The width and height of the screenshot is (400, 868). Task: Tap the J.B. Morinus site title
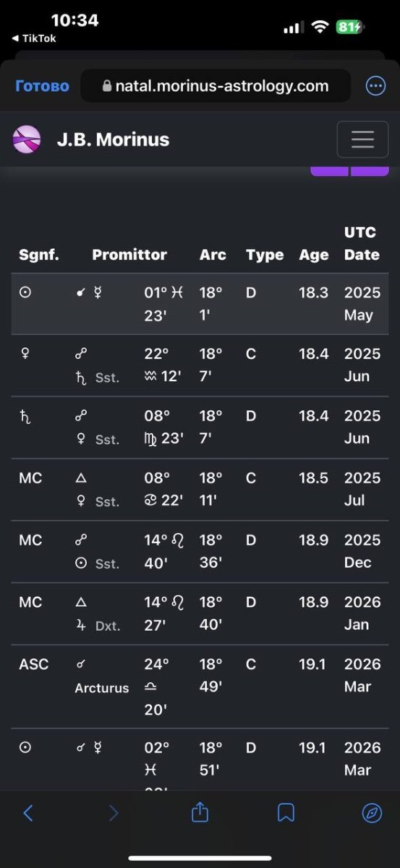[113, 139]
